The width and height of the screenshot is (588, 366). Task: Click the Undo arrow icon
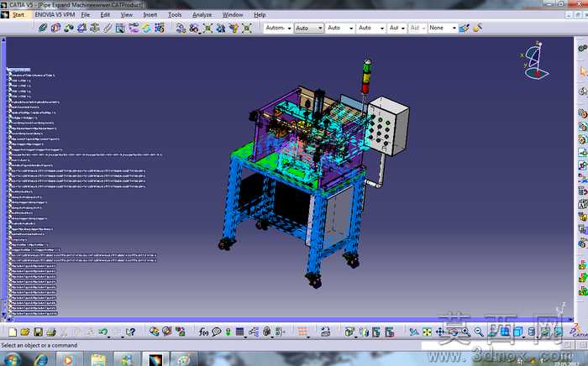(x=102, y=332)
